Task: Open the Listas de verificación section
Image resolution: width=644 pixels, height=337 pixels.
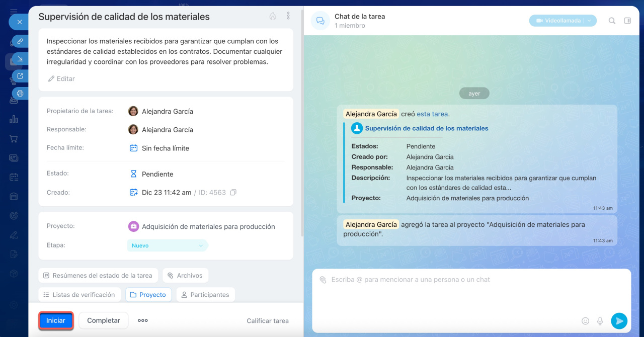Action: (79, 295)
